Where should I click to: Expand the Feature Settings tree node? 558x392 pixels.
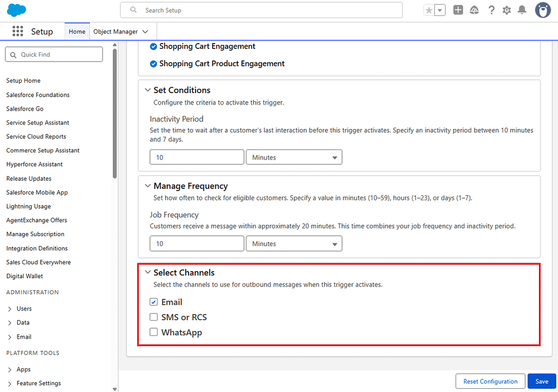(x=10, y=384)
